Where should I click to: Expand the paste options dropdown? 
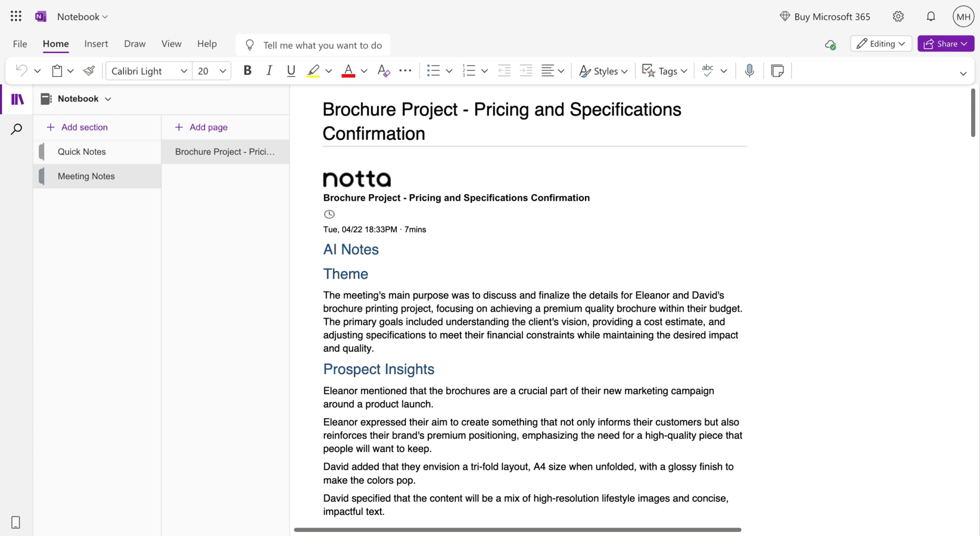tap(70, 71)
